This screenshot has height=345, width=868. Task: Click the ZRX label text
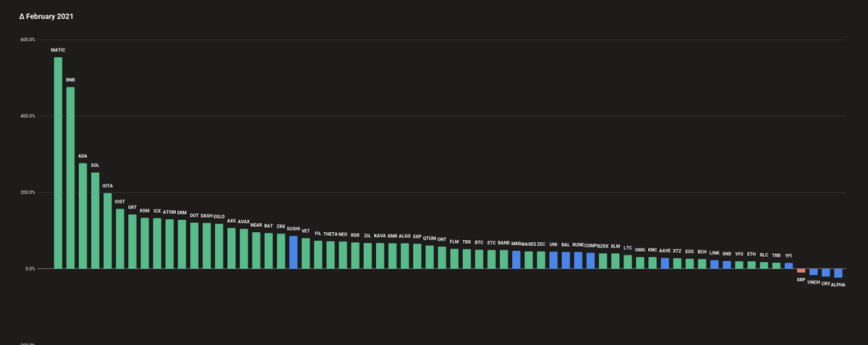click(x=281, y=226)
